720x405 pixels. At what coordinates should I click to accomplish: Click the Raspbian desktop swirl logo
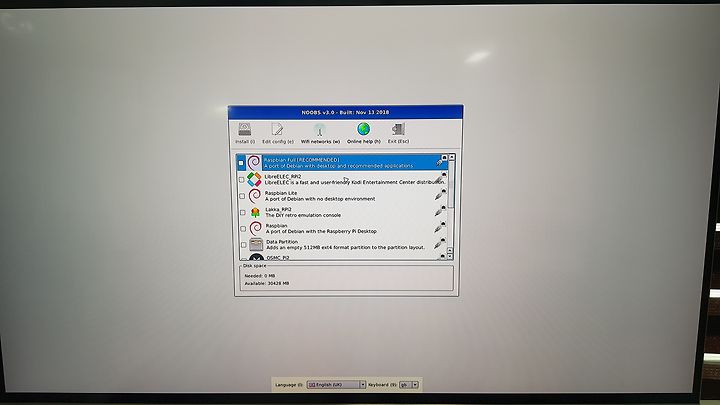click(255, 228)
